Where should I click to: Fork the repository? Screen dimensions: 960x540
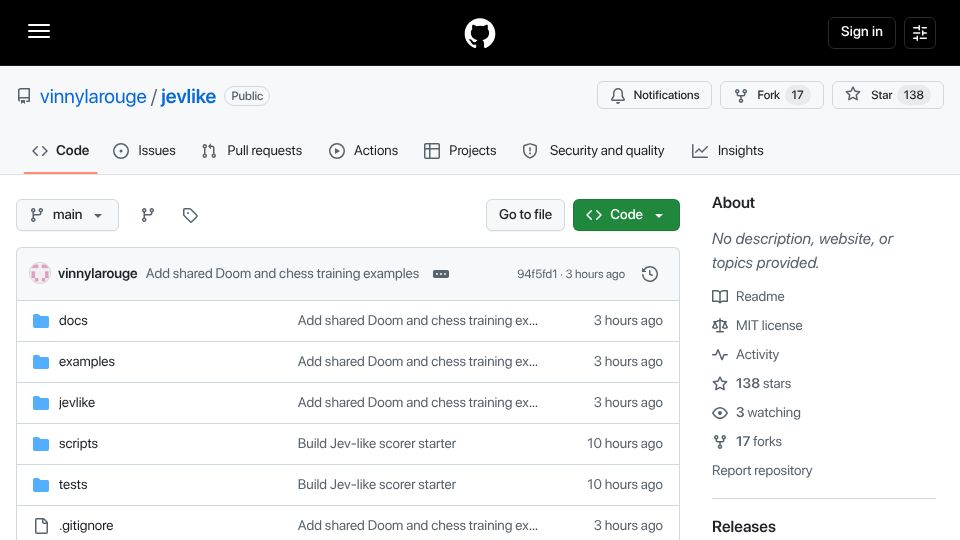[771, 95]
